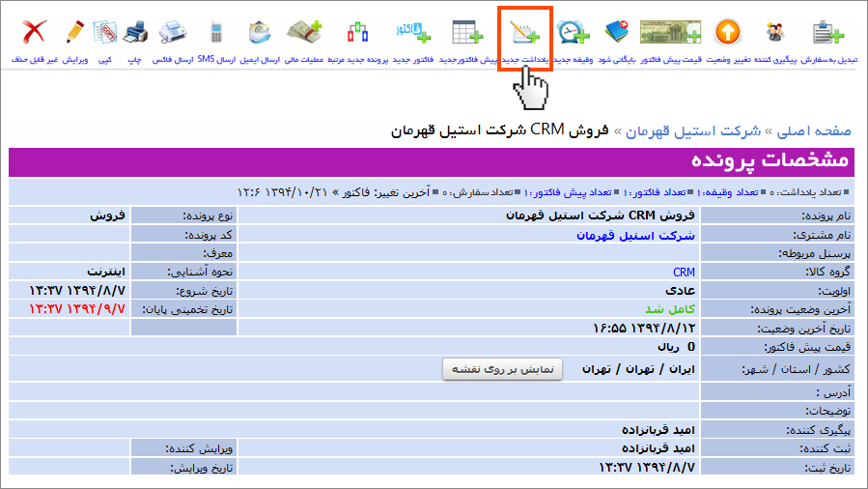Click the file name value فروش CRM in table
This screenshot has height=489, width=868.
click(601, 215)
